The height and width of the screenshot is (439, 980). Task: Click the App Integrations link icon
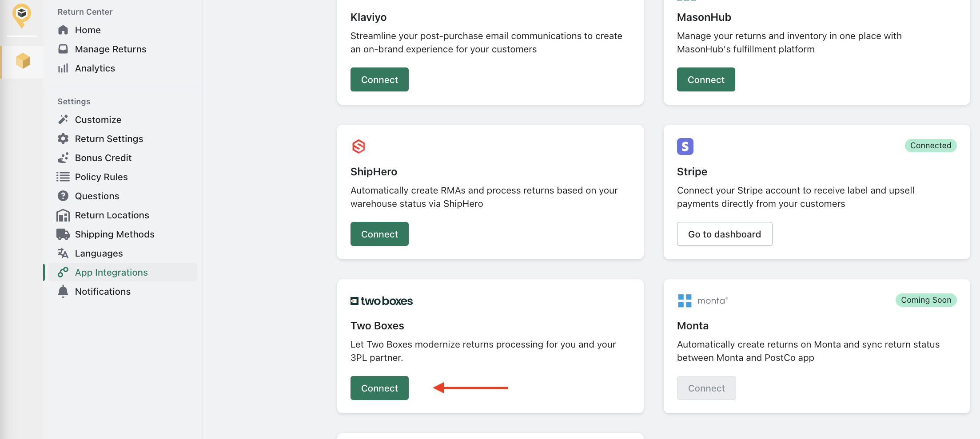[x=63, y=272]
